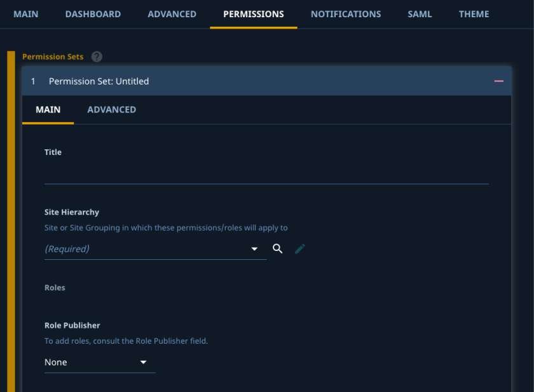Click the 'Permission Set: Untitled' header bar
The height and width of the screenshot is (392, 534).
tap(254, 81)
